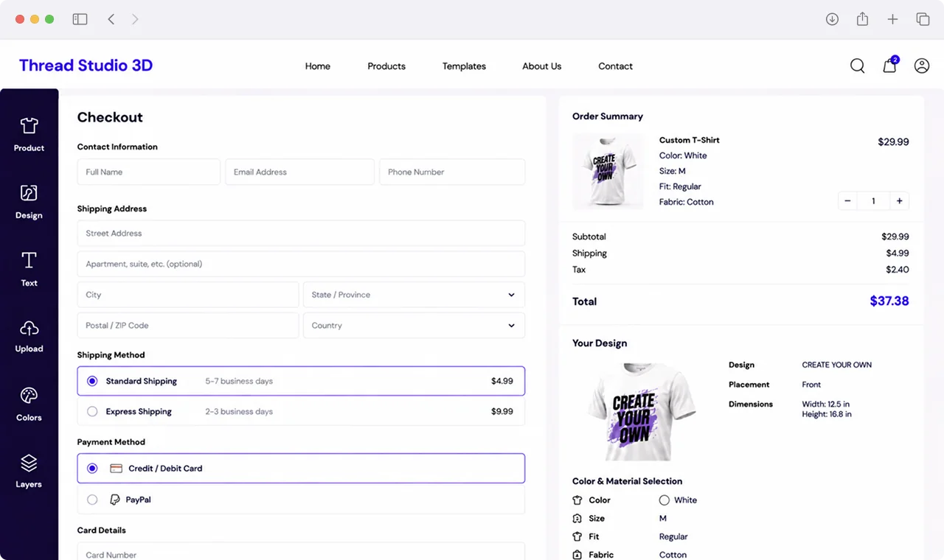
Task: Focus the Street Address field
Action: 301,233
